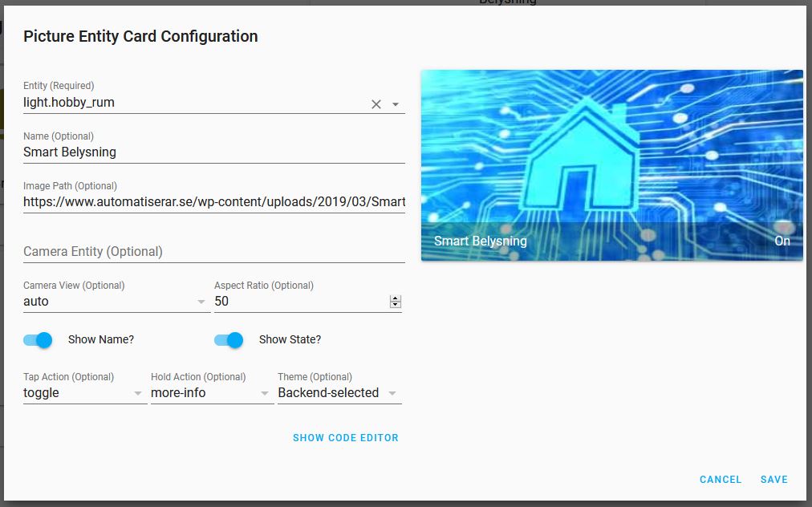Focus the Camera Entity field
Viewport: 812px width, 507px height.
click(x=214, y=252)
